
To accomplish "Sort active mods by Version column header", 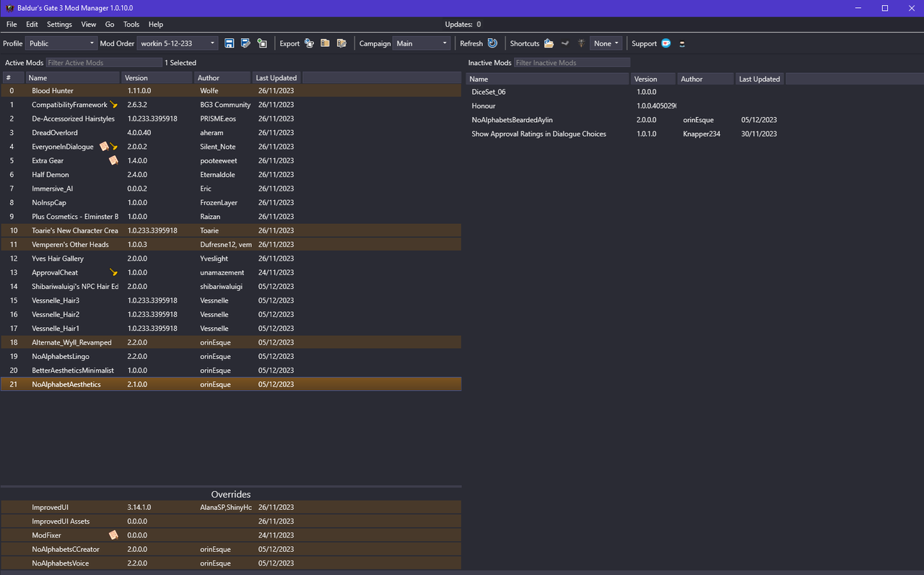I will pyautogui.click(x=157, y=78).
